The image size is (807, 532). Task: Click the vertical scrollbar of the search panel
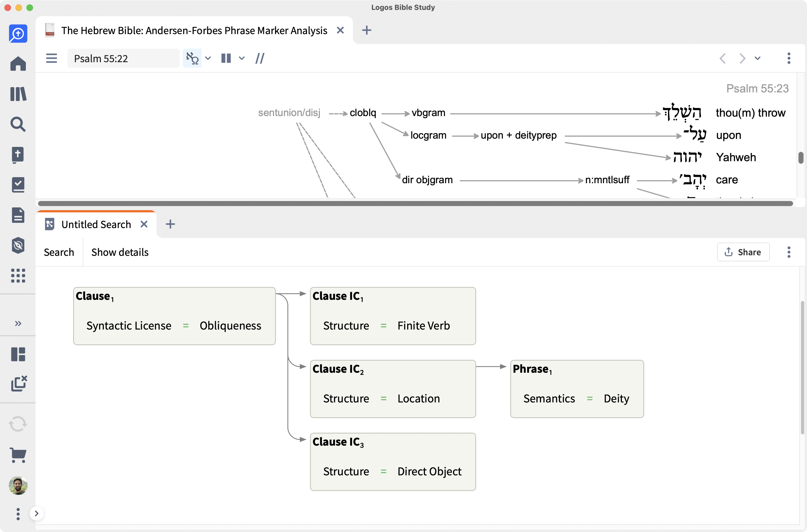[x=802, y=367]
